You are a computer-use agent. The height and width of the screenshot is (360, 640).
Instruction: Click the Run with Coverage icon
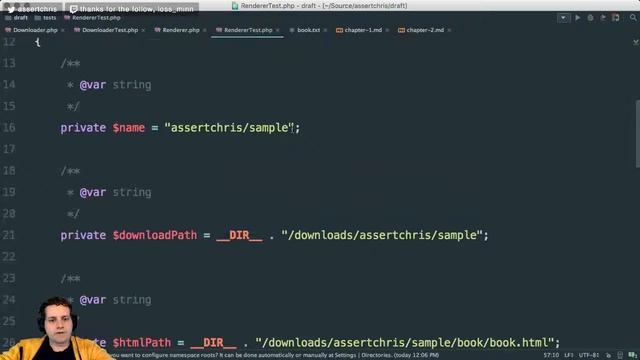tap(603, 18)
